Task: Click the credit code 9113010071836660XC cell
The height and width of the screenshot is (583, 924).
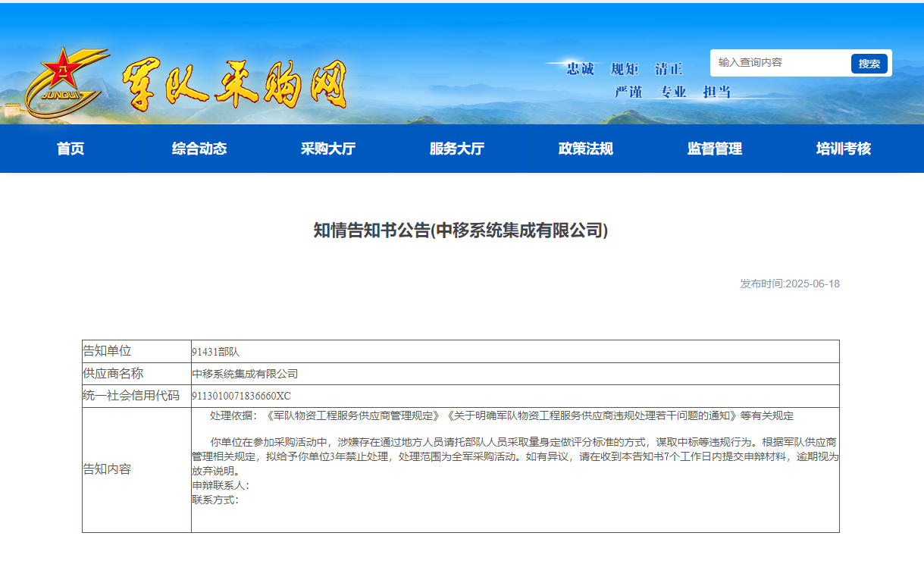Action: [241, 396]
